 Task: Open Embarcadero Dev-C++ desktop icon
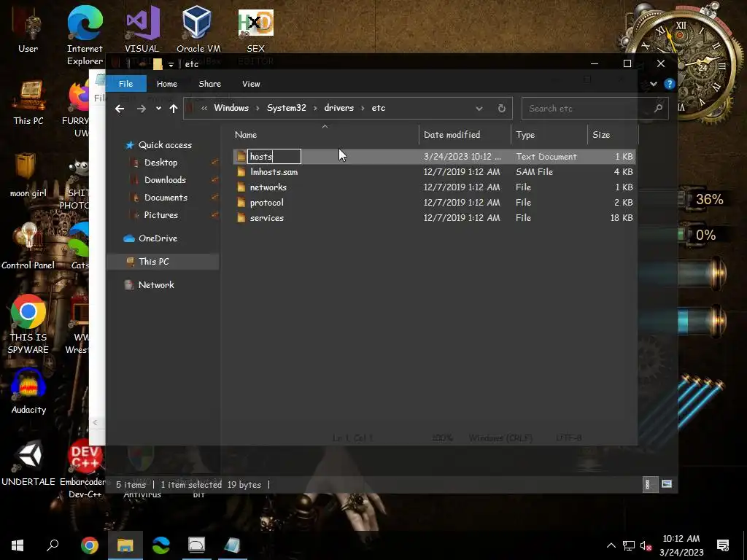[85, 469]
